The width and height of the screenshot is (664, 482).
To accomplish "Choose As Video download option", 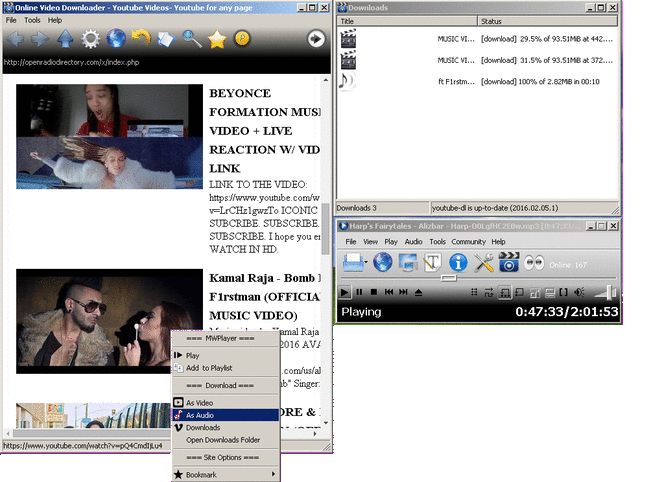I will pos(225,403).
